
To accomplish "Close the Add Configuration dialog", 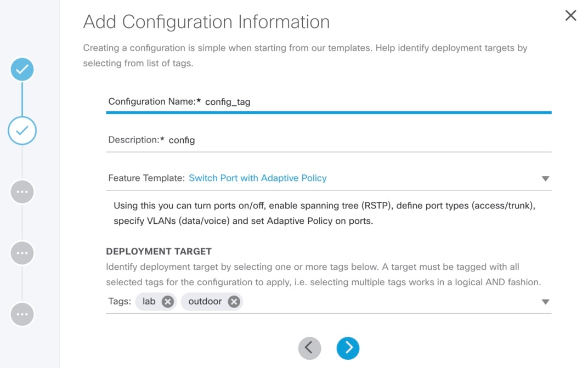I will [x=570, y=15].
